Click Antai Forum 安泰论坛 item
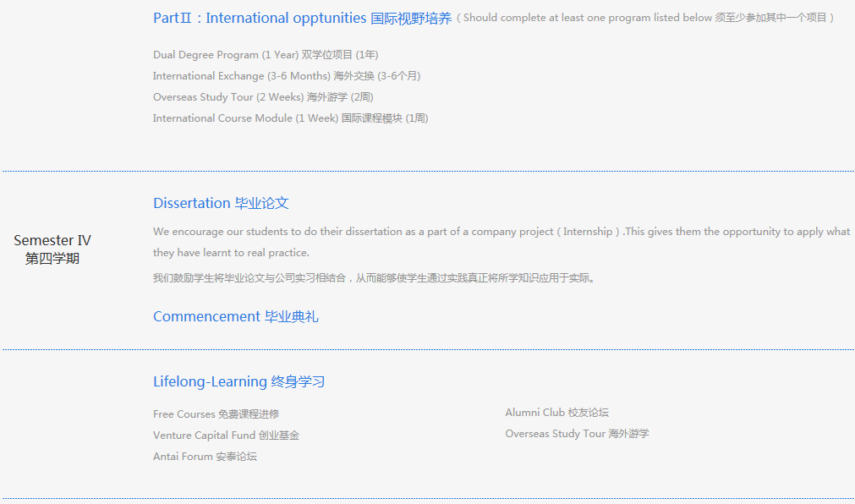Viewport: 855px width, 504px height. coord(205,457)
